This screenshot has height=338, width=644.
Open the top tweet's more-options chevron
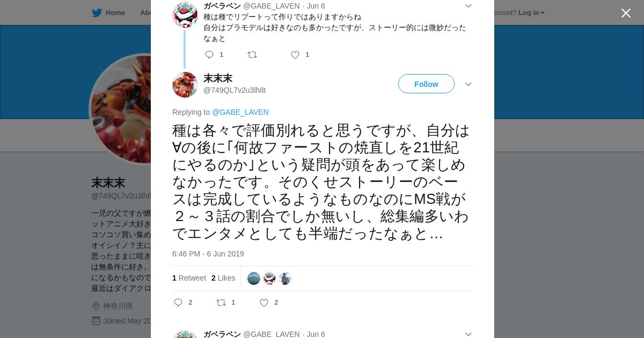tap(469, 6)
